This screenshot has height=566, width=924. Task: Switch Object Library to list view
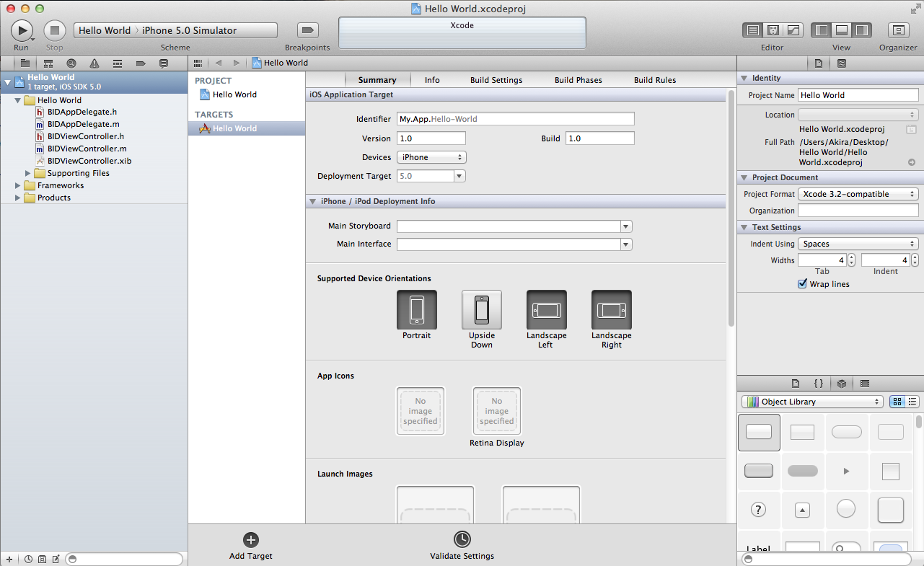click(912, 402)
